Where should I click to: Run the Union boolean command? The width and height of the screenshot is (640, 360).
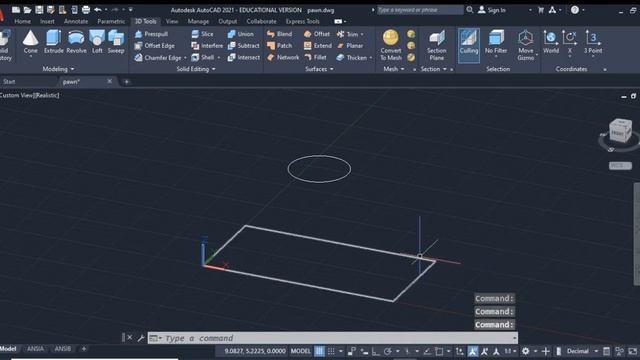(241, 34)
